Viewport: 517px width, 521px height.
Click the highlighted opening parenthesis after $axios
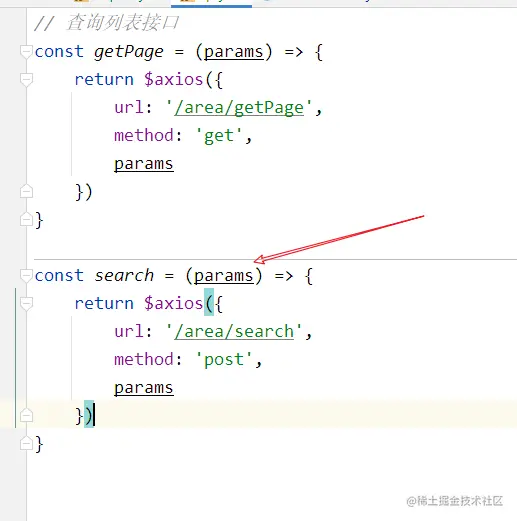click(x=209, y=303)
